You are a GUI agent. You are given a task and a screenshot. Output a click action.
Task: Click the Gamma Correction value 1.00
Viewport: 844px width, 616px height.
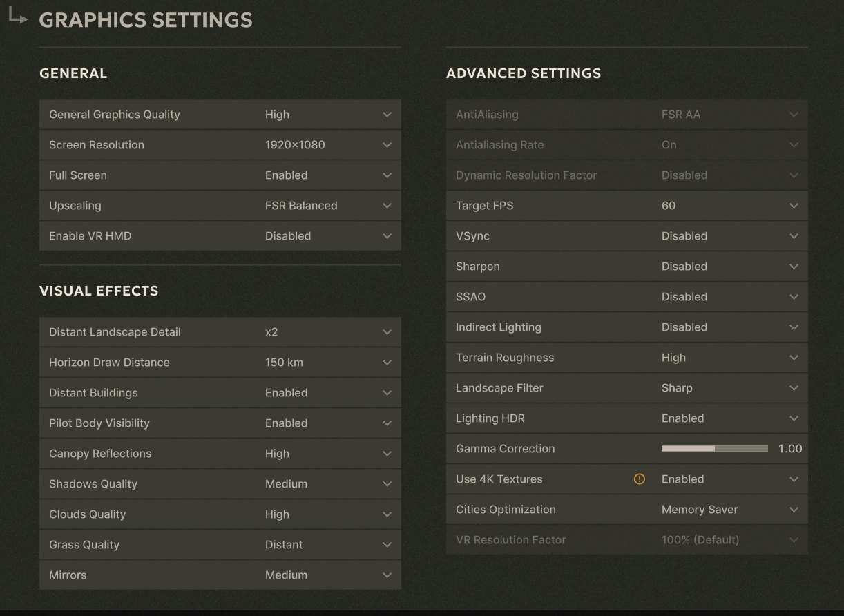coord(790,449)
